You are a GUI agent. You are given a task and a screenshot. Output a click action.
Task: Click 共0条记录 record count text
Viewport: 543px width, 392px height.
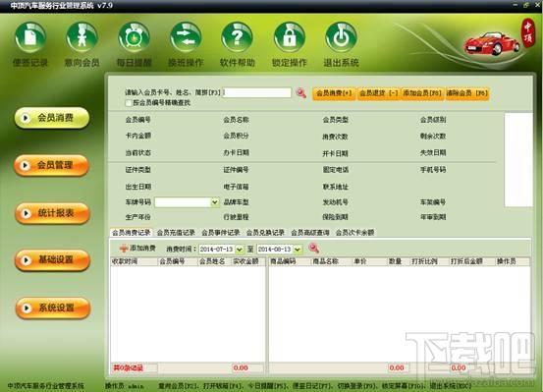(128, 368)
